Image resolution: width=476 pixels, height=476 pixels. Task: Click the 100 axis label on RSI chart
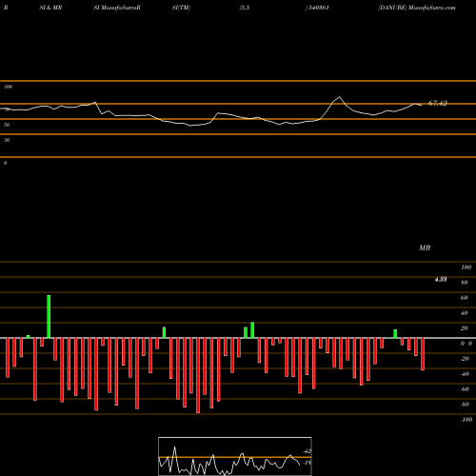click(x=9, y=87)
